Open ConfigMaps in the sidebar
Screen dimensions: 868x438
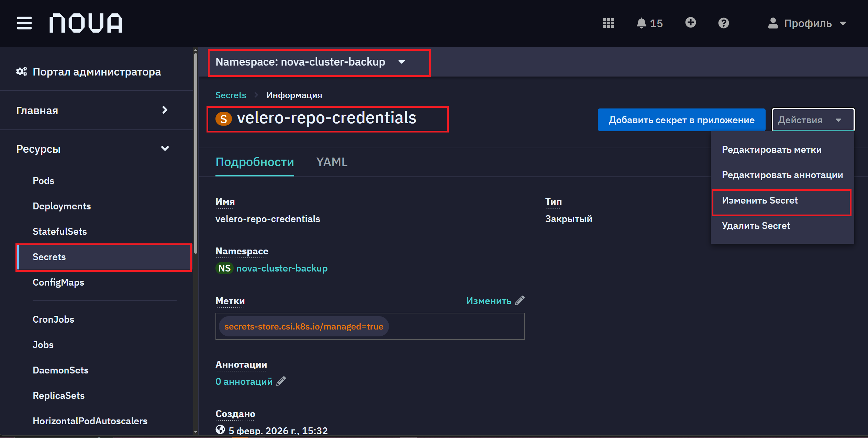(58, 282)
